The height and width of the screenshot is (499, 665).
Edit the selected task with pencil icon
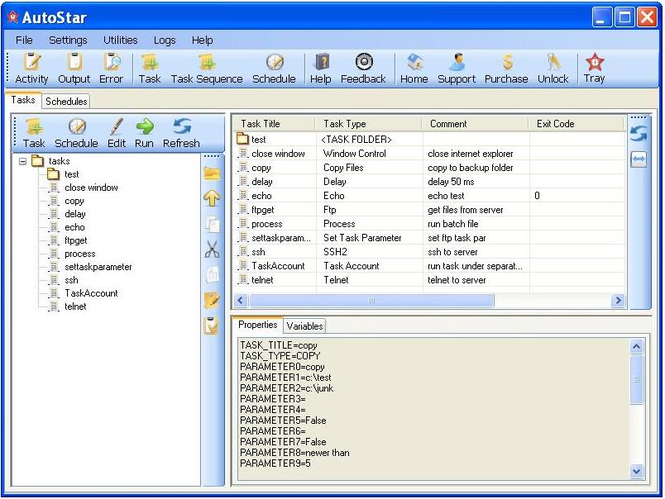pos(116,133)
